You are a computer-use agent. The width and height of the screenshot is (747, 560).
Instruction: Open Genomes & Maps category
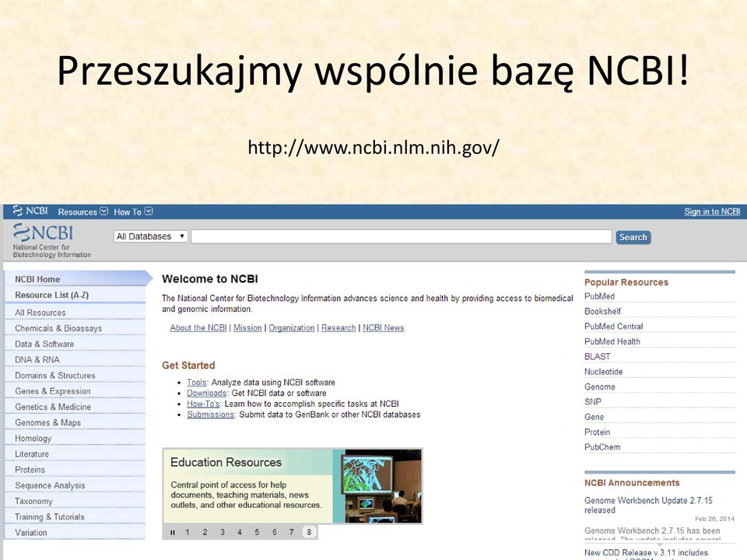[75, 422]
